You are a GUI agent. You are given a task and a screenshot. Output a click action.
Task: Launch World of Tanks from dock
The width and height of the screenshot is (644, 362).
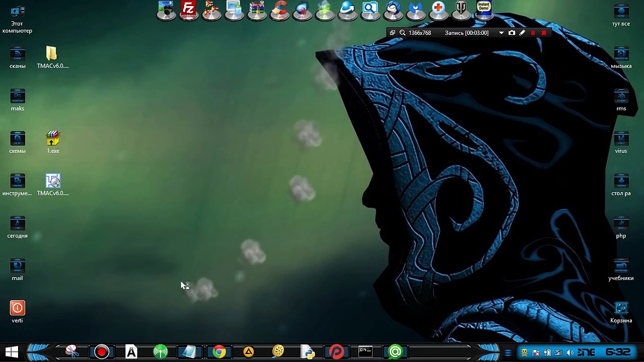(461, 10)
